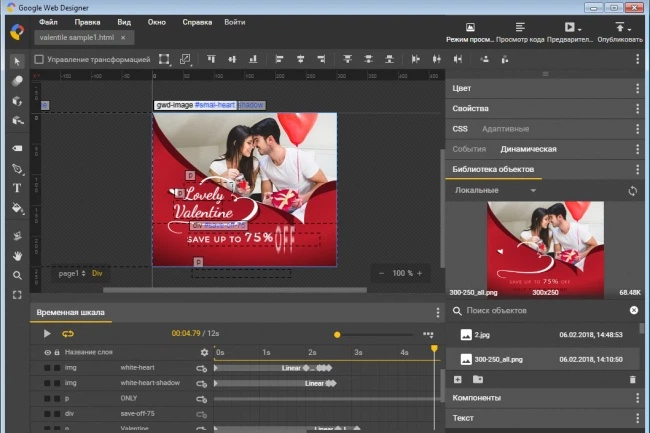650x433 pixels.
Task: Click the Опубликовать publish button
Action: point(619,32)
